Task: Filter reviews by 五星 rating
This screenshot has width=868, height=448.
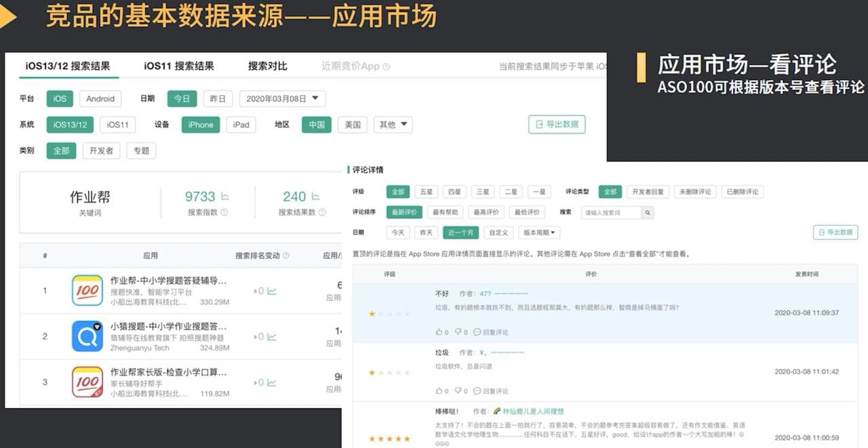Action: [x=427, y=192]
